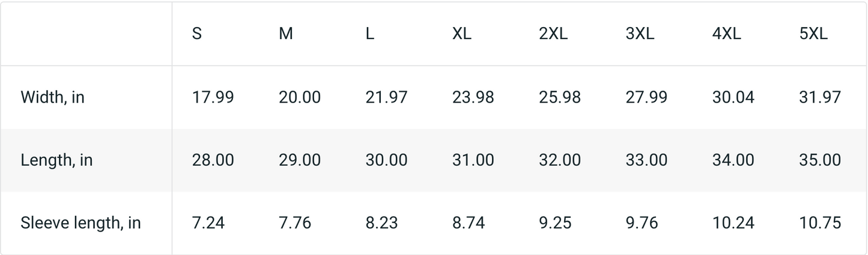Screen dimensions: 868x255
Task: Select the Sleeve length, in row label
Action: [x=80, y=223]
